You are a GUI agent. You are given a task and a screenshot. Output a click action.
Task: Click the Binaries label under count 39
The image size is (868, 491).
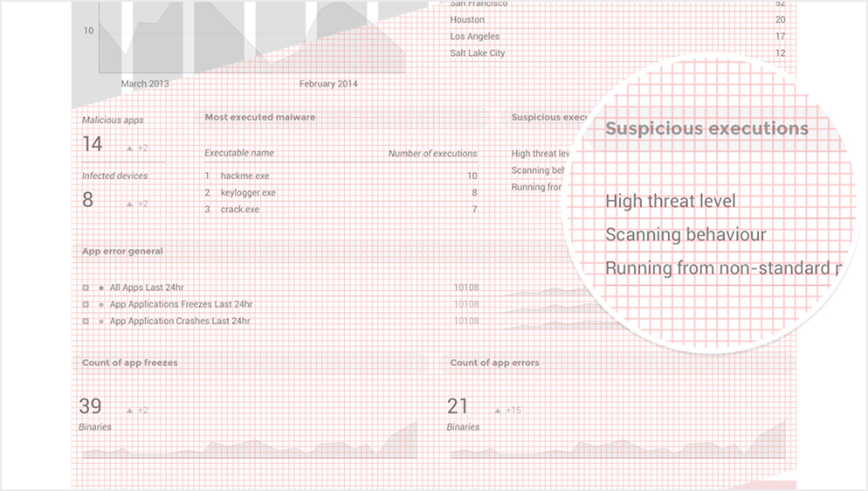tap(95, 427)
